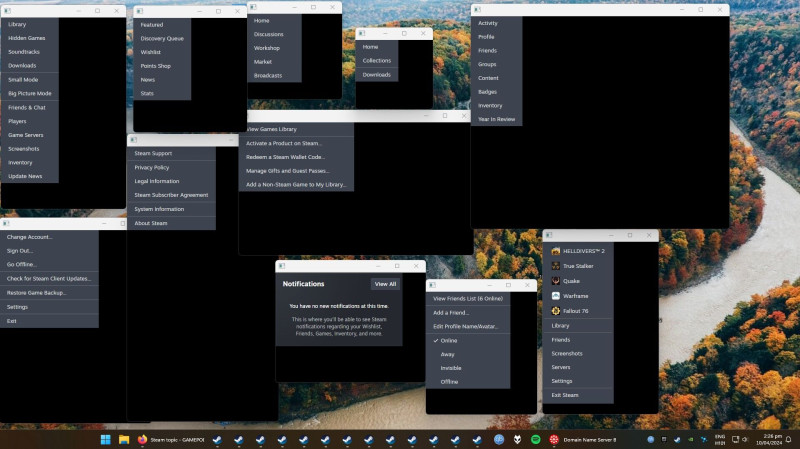Select Edit Profile Name/Avatar
The height and width of the screenshot is (449, 800).
pos(468,327)
